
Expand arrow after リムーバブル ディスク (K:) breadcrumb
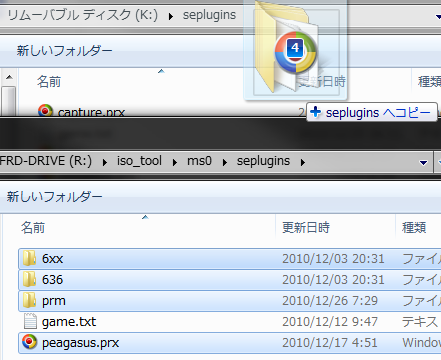[x=171, y=16]
